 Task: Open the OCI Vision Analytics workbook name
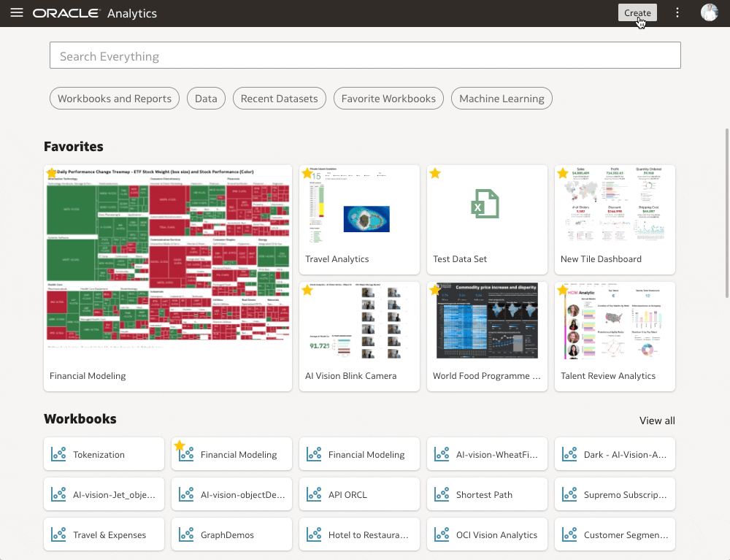(x=496, y=535)
